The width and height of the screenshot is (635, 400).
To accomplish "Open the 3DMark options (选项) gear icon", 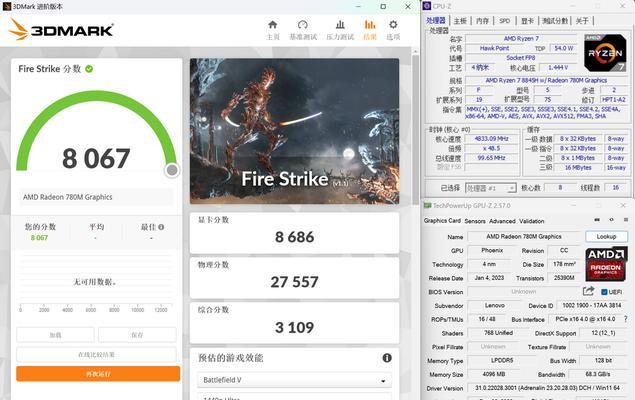I will pos(393,25).
